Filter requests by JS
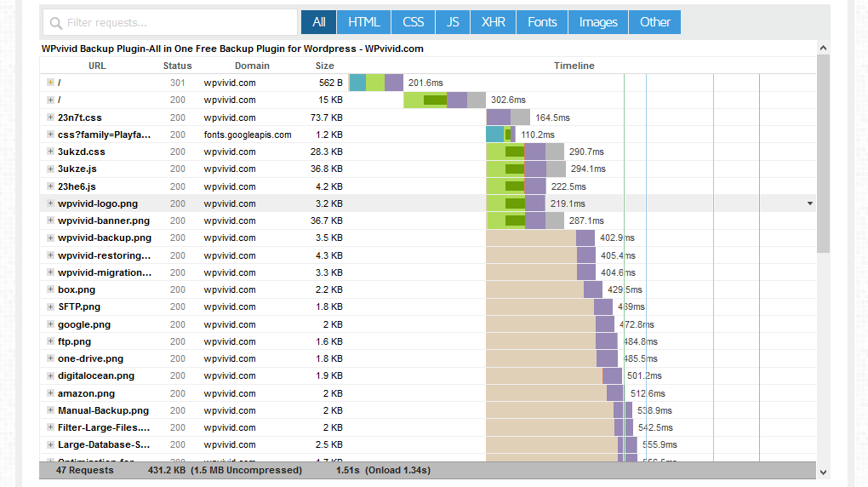The image size is (868, 487). click(x=453, y=22)
